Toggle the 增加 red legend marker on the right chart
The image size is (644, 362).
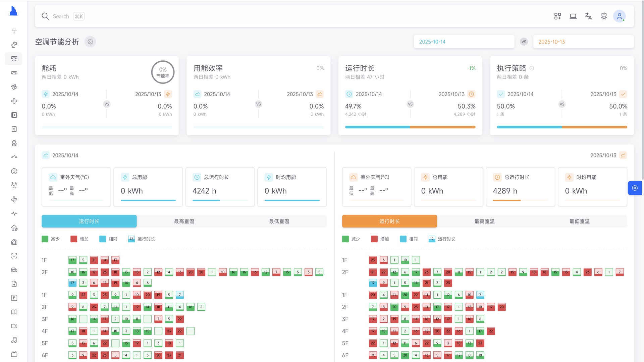coord(374,239)
